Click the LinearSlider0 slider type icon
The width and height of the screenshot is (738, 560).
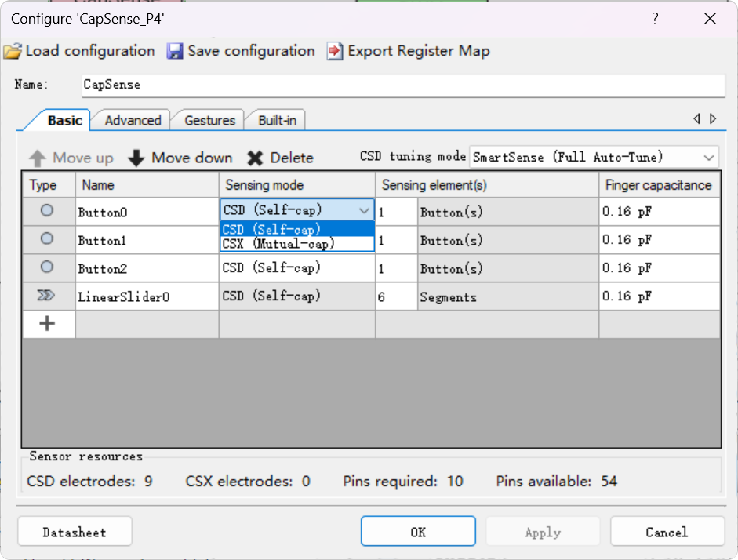pos(46,296)
